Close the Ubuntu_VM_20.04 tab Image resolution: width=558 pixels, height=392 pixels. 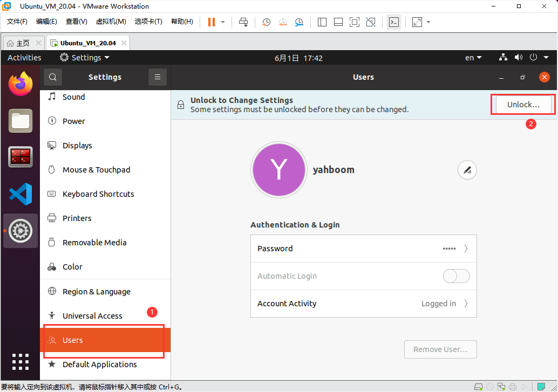coord(124,43)
